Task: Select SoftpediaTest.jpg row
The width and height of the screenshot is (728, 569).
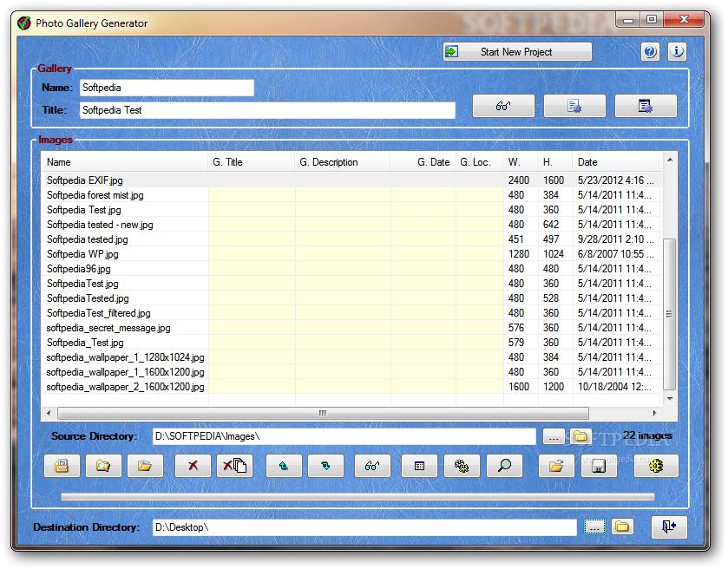Action: (x=351, y=284)
